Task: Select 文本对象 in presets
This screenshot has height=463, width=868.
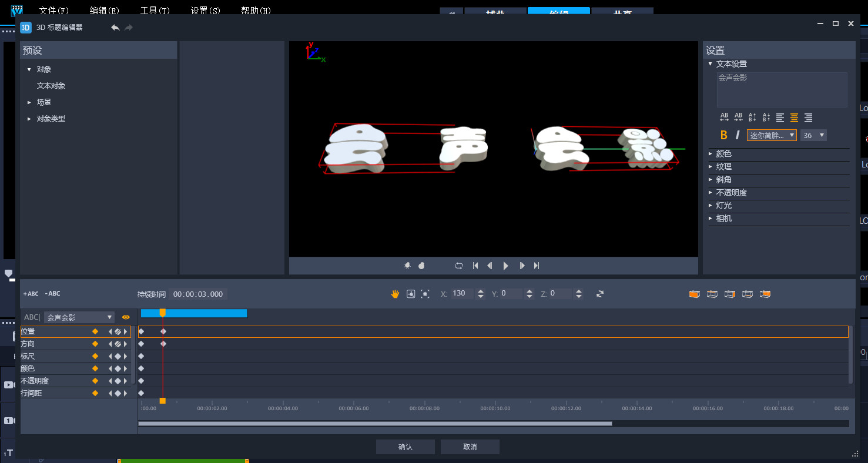Action: pyautogui.click(x=51, y=86)
